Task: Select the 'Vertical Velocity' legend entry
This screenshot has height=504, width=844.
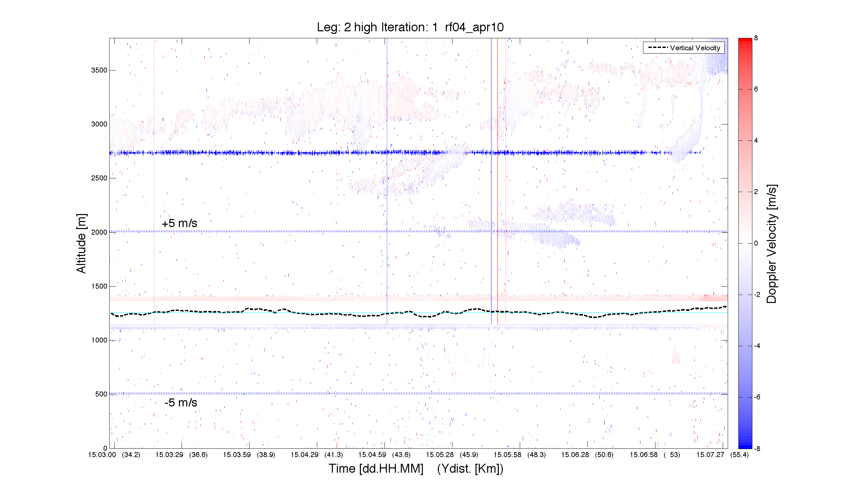Action: click(683, 48)
